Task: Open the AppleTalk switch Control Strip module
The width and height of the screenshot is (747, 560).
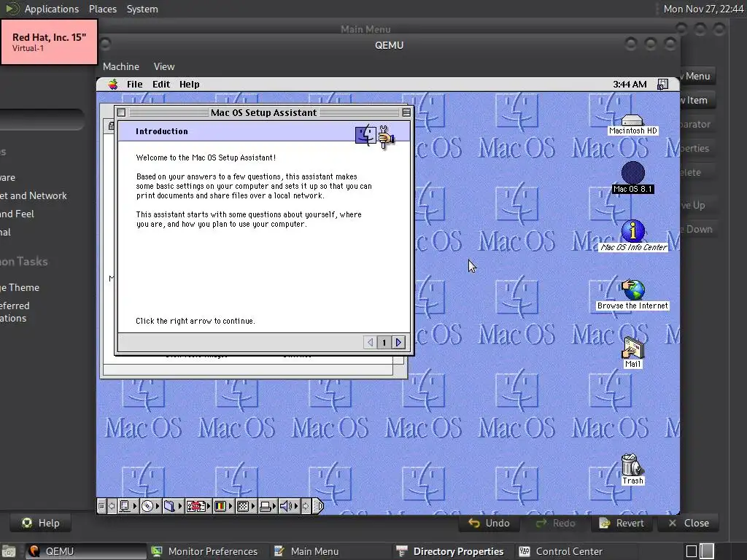Action: point(128,506)
